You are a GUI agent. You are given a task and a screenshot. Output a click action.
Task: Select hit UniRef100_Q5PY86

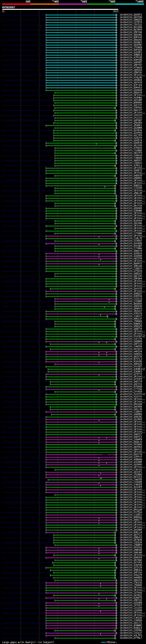[131, 32]
